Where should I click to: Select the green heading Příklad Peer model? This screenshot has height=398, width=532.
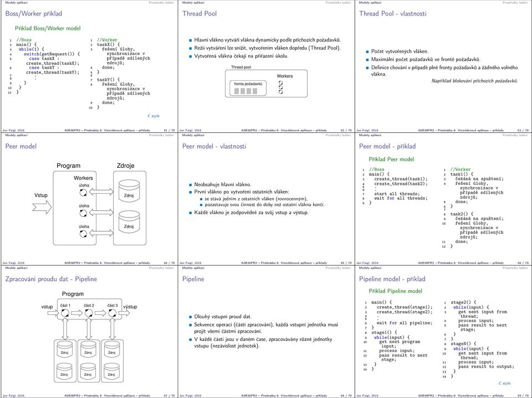coord(391,159)
